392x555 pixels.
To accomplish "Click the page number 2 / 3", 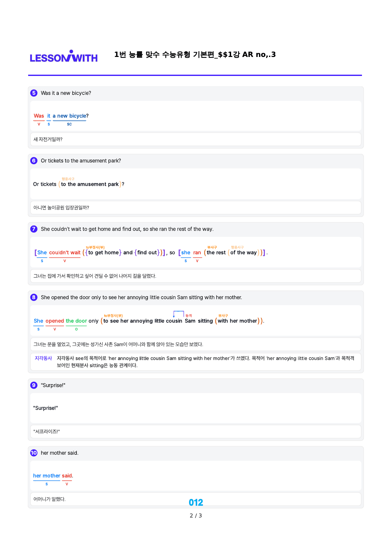I will [x=196, y=516].
